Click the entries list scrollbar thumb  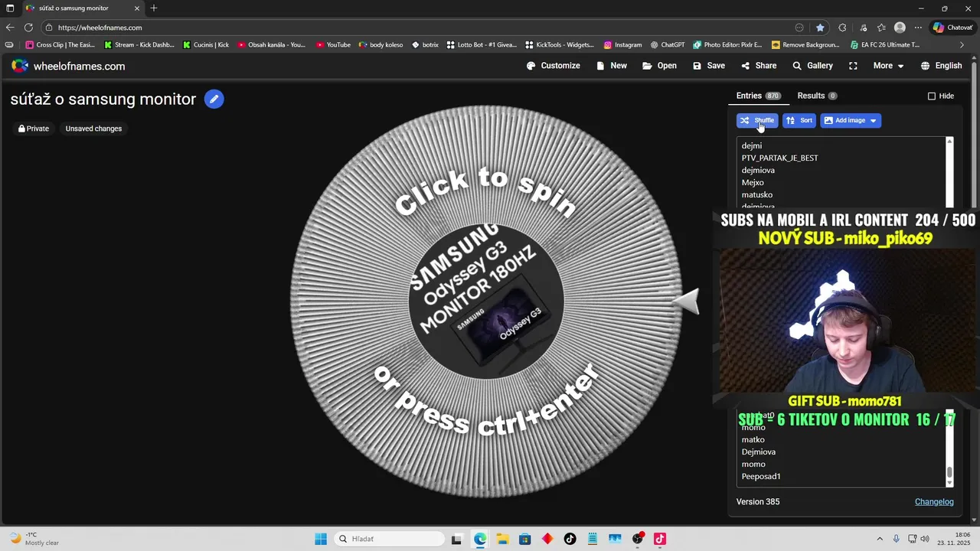click(949, 473)
